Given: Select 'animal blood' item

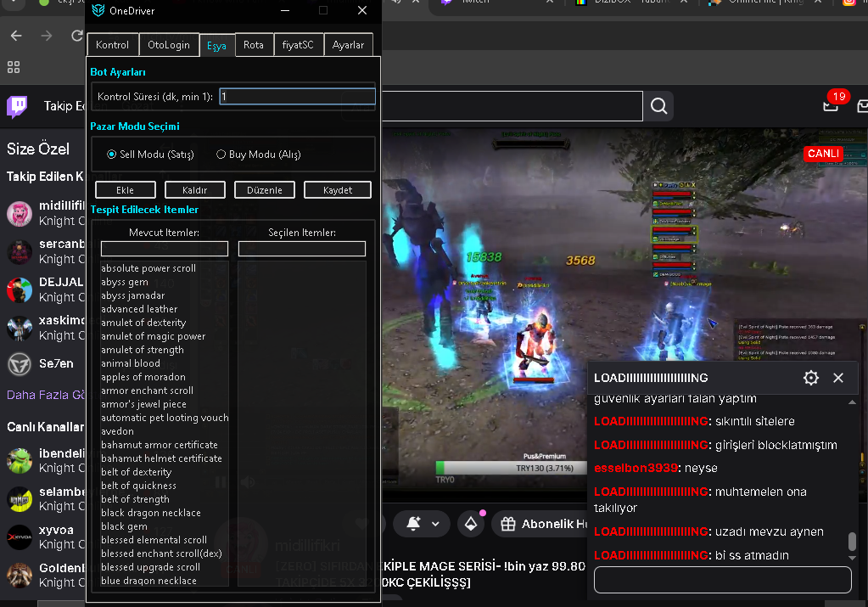Looking at the screenshot, I should click(x=131, y=363).
